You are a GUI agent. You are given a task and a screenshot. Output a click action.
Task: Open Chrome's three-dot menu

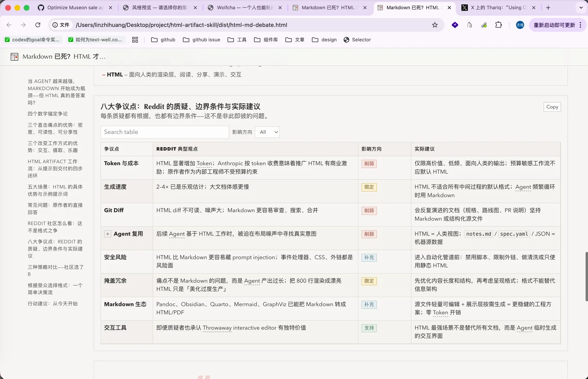pos(581,25)
